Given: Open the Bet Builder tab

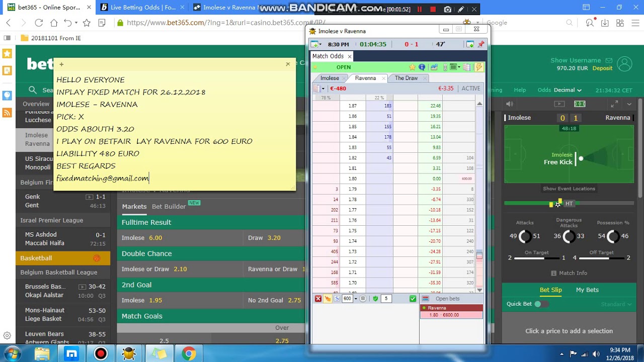Looking at the screenshot, I should pyautogui.click(x=169, y=206).
